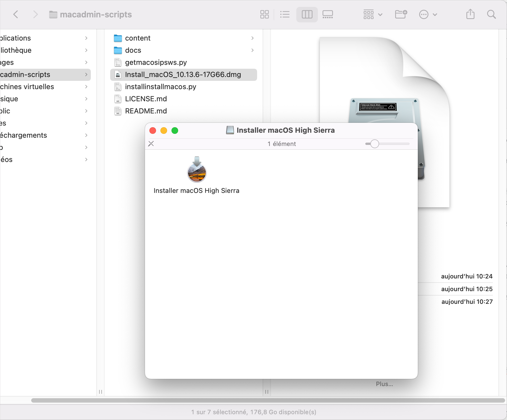Click the macadmin-scripts folder title icon
This screenshot has height=420, width=507.
pyautogui.click(x=53, y=14)
